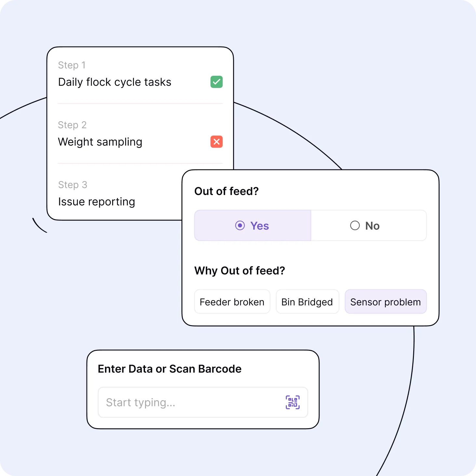Tap the QR barcode scan icon

point(293,402)
